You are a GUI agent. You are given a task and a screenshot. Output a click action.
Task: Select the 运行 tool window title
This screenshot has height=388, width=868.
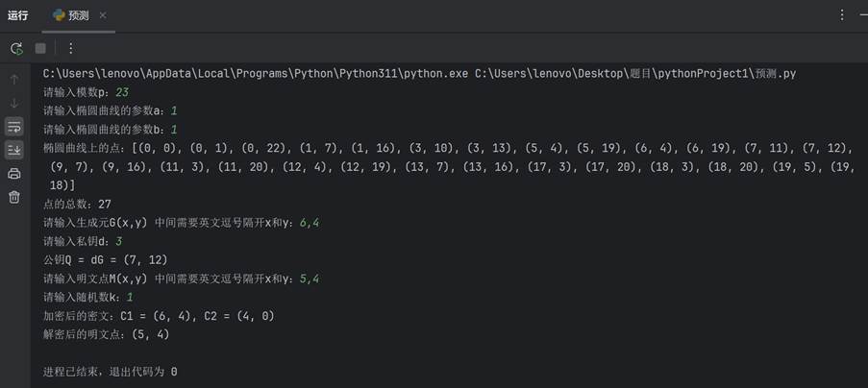click(17, 15)
